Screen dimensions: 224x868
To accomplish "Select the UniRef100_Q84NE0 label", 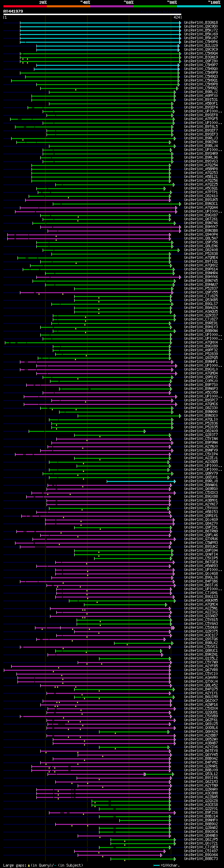I will tap(201, 836).
